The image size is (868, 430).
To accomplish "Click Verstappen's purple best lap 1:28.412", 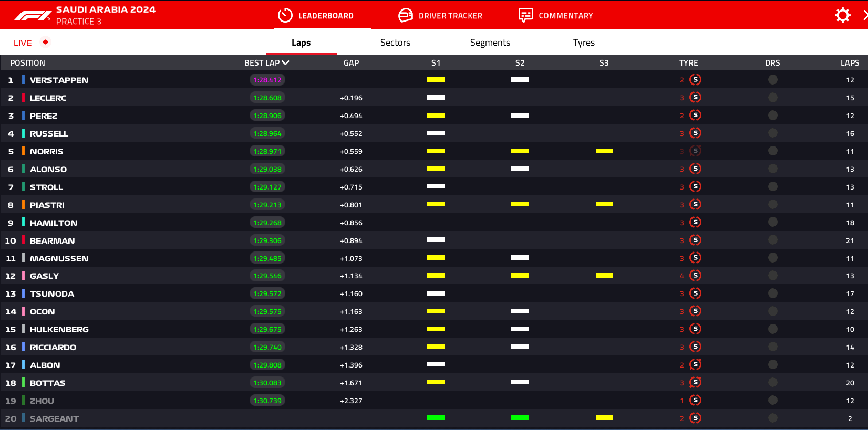I will tap(267, 80).
